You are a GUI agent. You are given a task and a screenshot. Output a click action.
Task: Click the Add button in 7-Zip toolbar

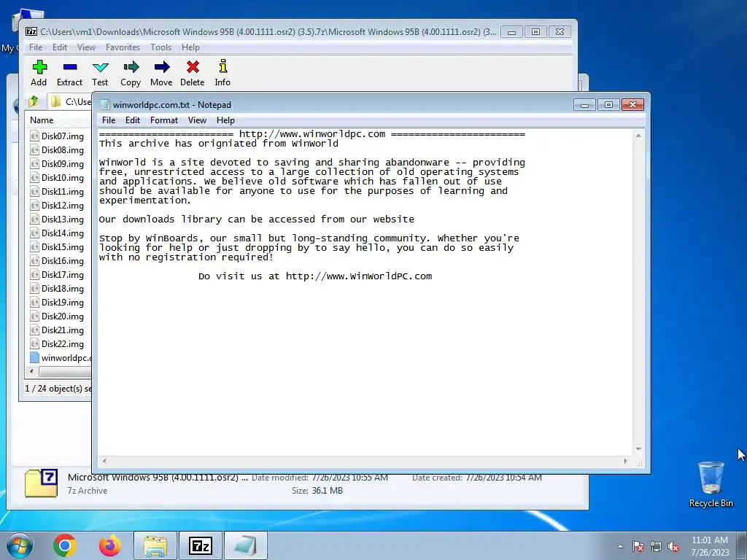[x=39, y=73]
